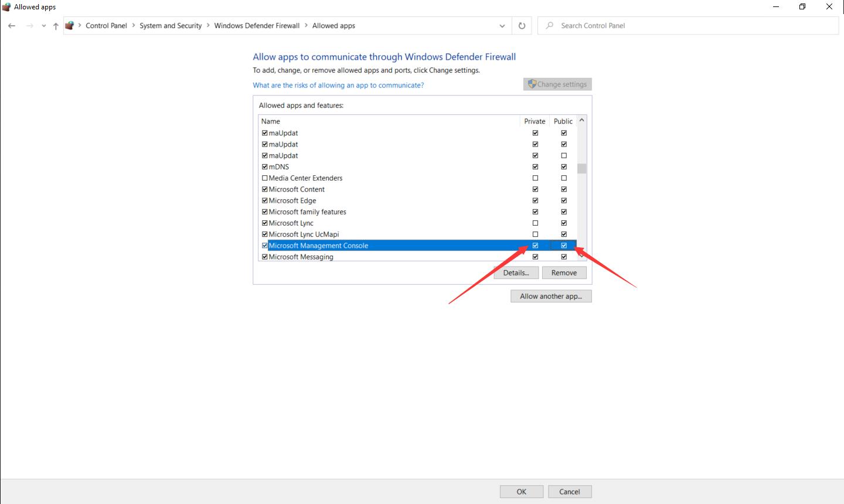Uncheck Public for Microsoft Edge
The image size is (844, 504).
564,200
